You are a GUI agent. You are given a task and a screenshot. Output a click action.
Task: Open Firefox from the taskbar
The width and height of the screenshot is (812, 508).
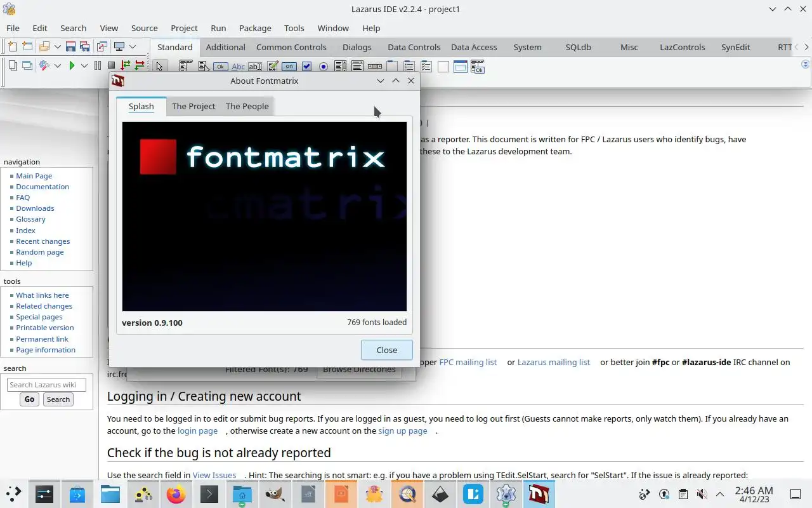[x=176, y=494]
